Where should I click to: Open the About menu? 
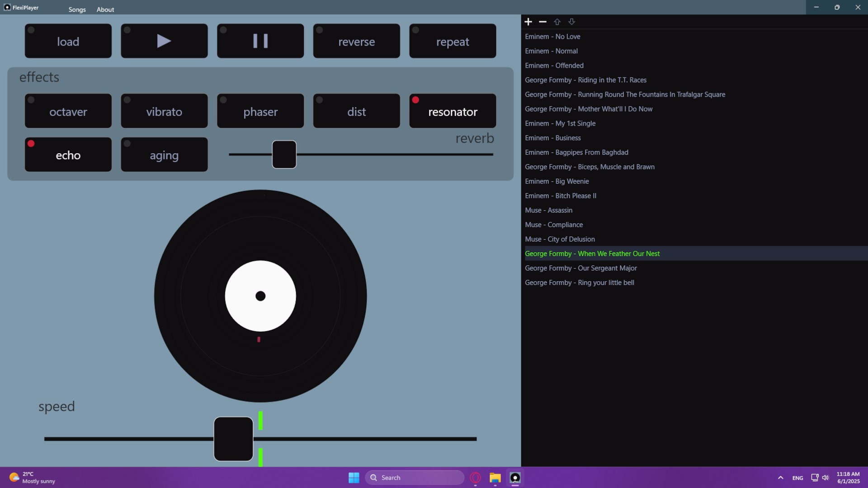[105, 9]
